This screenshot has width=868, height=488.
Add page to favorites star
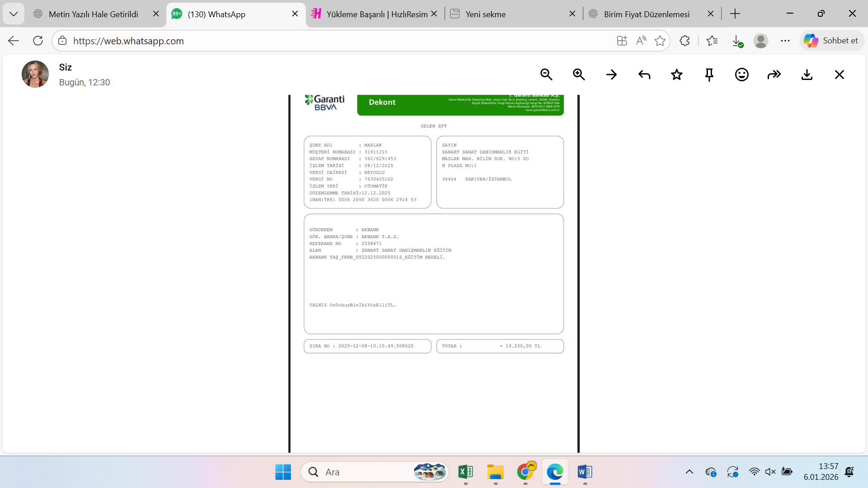tap(660, 41)
